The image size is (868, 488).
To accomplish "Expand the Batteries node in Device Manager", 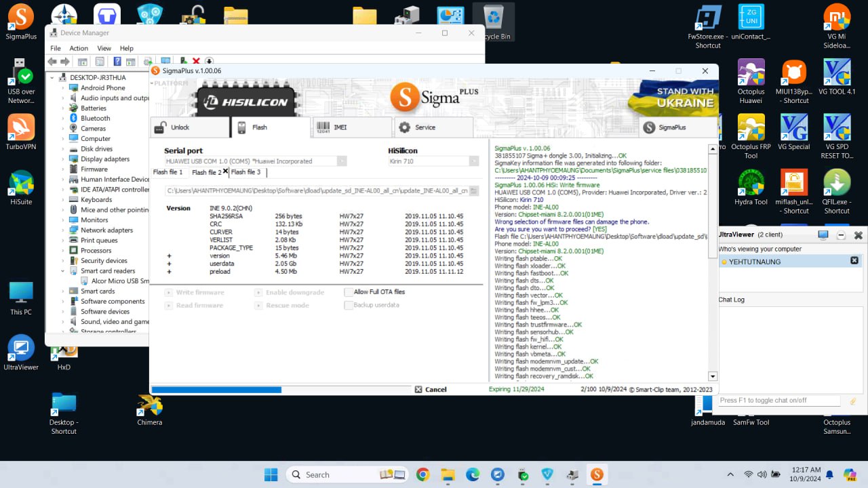I will 64,108.
